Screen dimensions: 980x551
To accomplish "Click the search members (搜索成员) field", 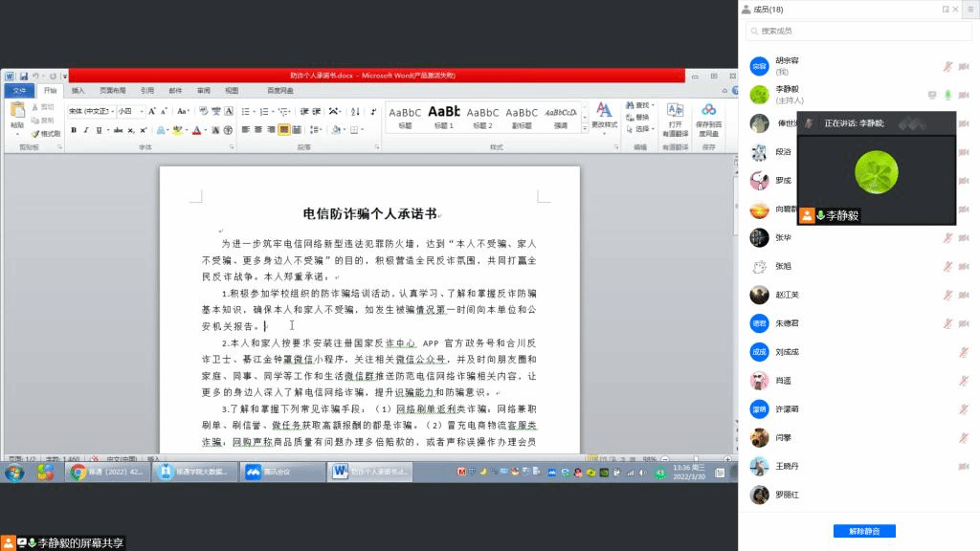I will [x=859, y=31].
